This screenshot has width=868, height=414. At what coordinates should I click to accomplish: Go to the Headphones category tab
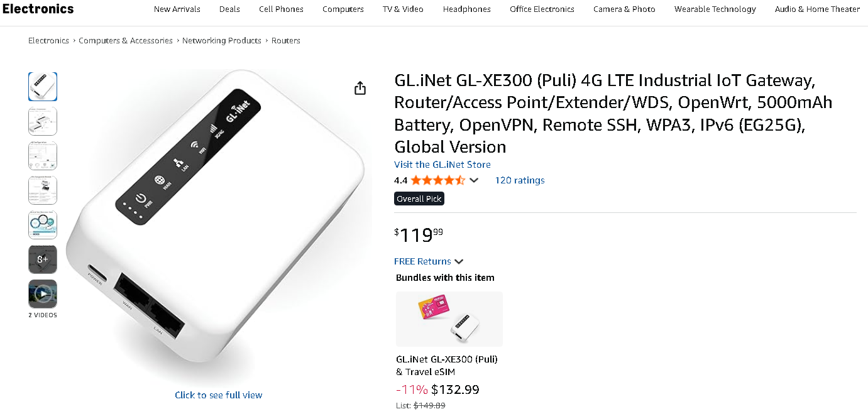pos(466,9)
